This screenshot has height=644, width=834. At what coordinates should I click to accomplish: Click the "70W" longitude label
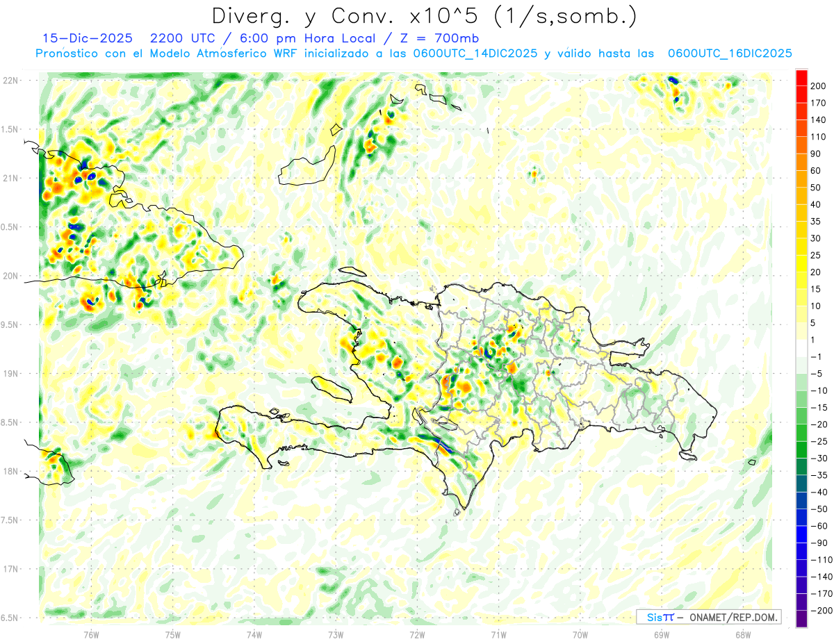[580, 634]
